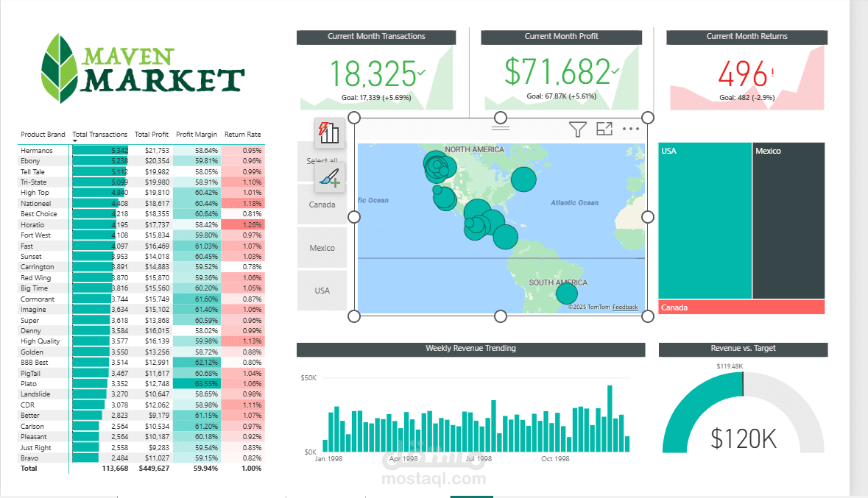Grab the map visual header drag handle

click(501, 129)
